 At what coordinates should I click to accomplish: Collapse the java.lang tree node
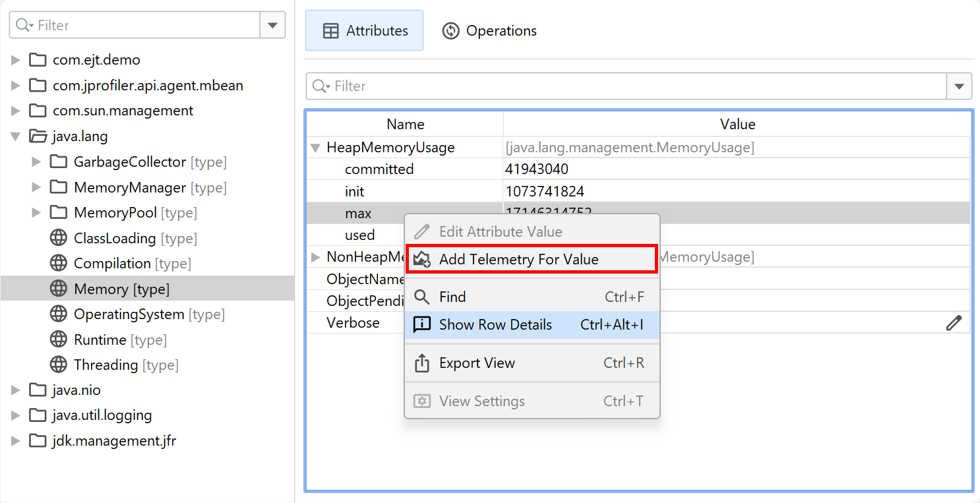coord(16,137)
